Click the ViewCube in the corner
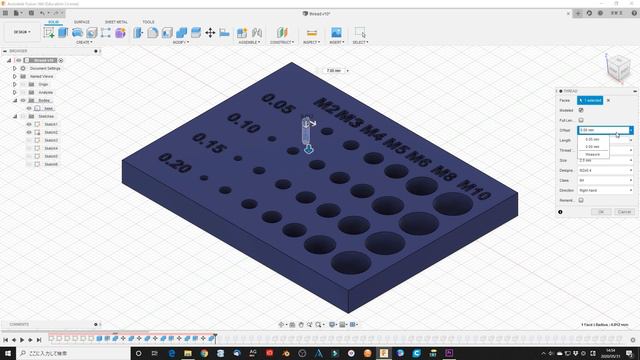Image resolution: width=640 pixels, height=360 pixels. [x=618, y=69]
